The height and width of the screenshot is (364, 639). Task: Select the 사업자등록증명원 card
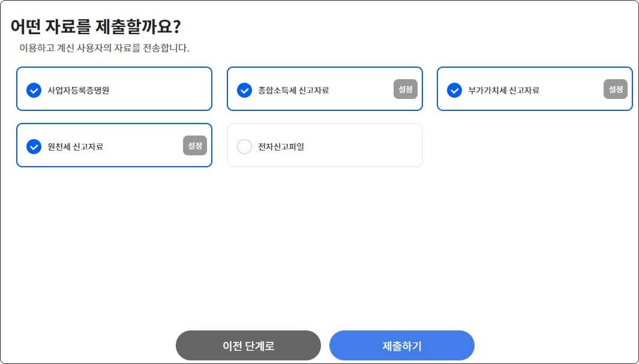tap(114, 89)
